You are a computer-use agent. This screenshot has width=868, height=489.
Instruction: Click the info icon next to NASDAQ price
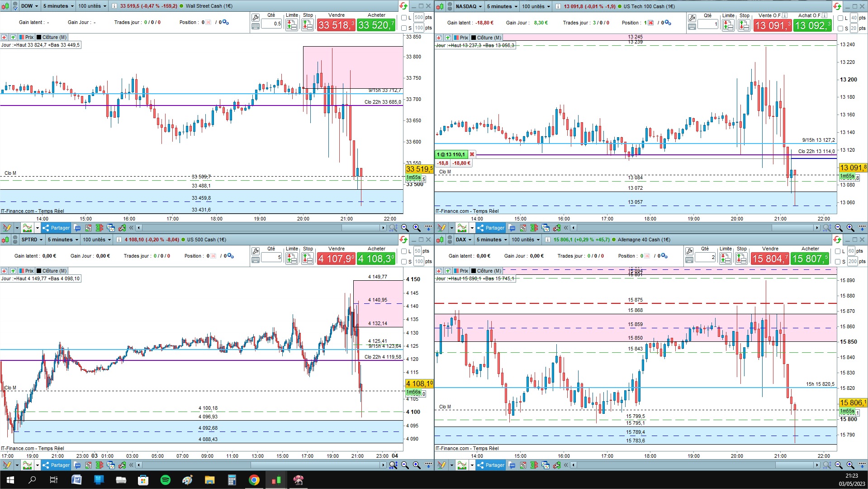[558, 6]
